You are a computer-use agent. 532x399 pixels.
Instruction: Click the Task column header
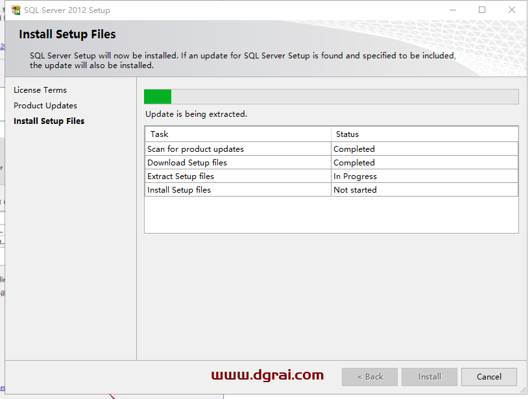point(238,134)
